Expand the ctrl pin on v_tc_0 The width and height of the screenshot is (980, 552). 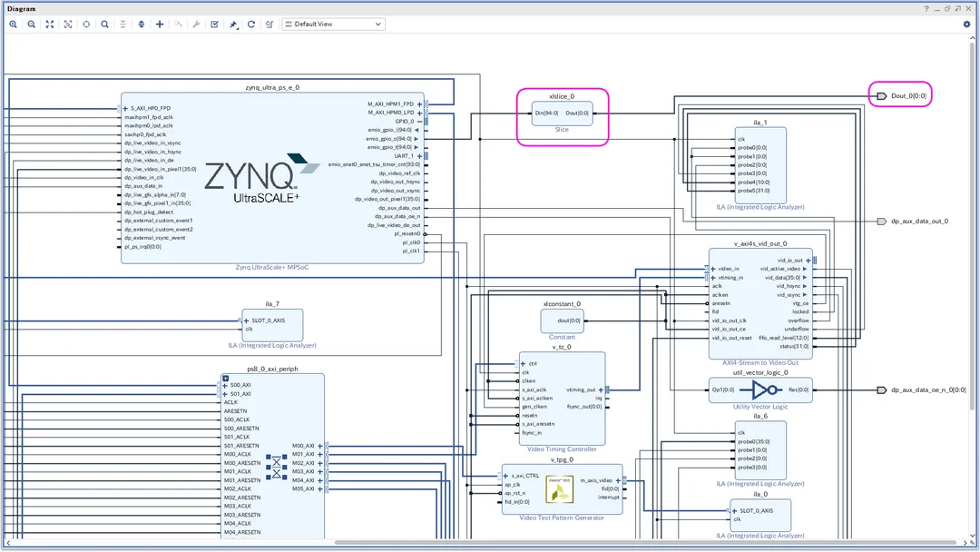tap(524, 363)
